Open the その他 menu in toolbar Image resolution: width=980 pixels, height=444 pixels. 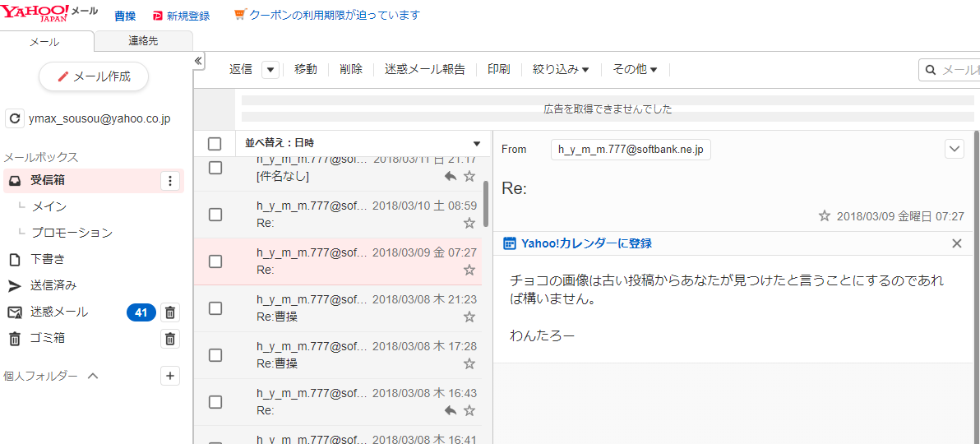click(635, 70)
